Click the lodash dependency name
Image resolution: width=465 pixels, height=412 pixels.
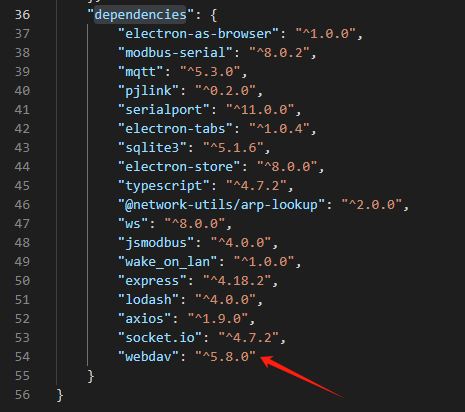pyautogui.click(x=148, y=300)
